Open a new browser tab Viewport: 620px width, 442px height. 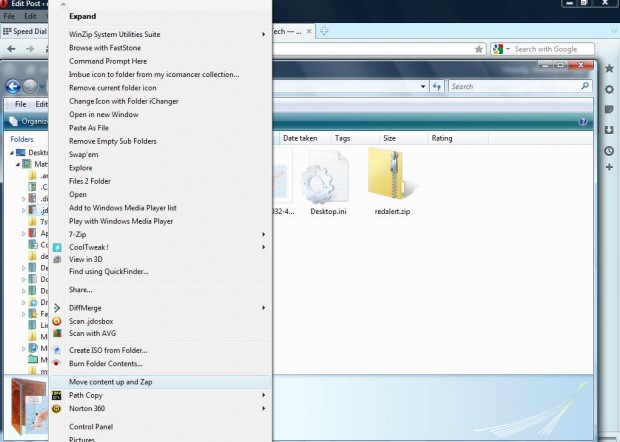click(x=324, y=31)
